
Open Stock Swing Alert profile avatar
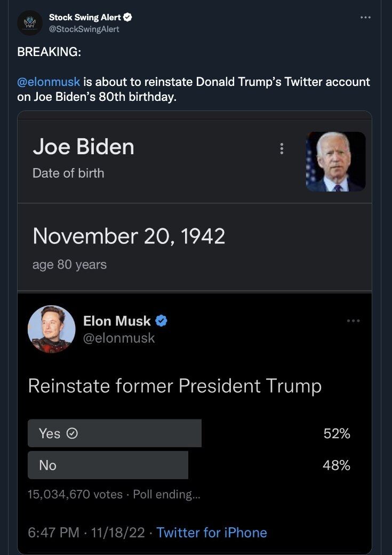(30, 23)
